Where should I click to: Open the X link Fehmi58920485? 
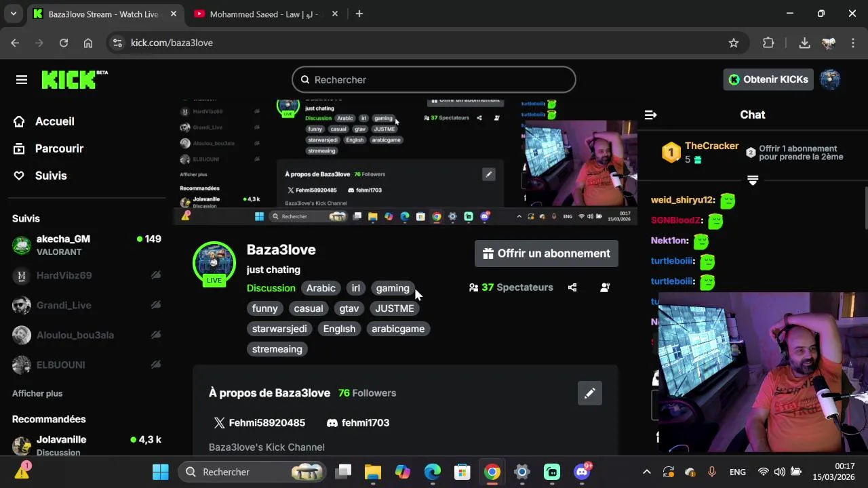pyautogui.click(x=260, y=423)
